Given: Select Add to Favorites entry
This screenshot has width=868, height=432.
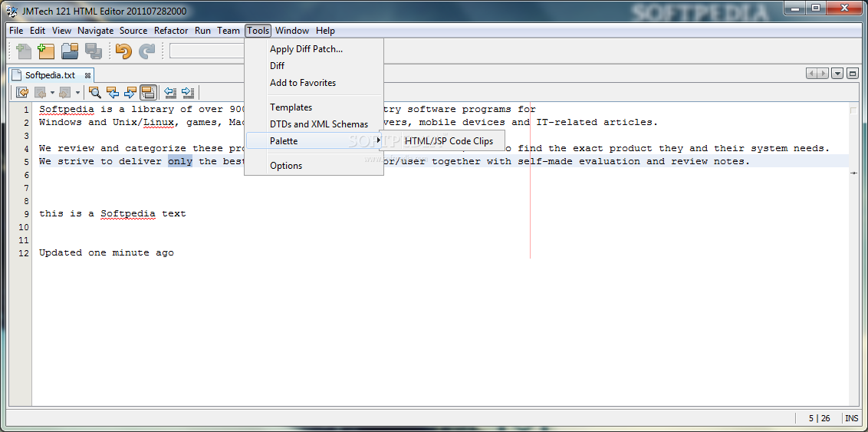Looking at the screenshot, I should click(314, 83).
